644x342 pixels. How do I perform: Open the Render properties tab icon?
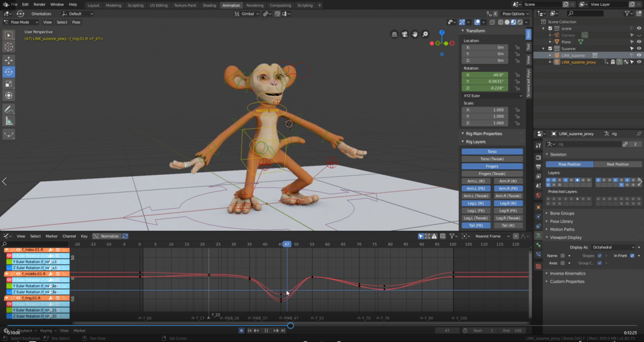click(x=538, y=158)
